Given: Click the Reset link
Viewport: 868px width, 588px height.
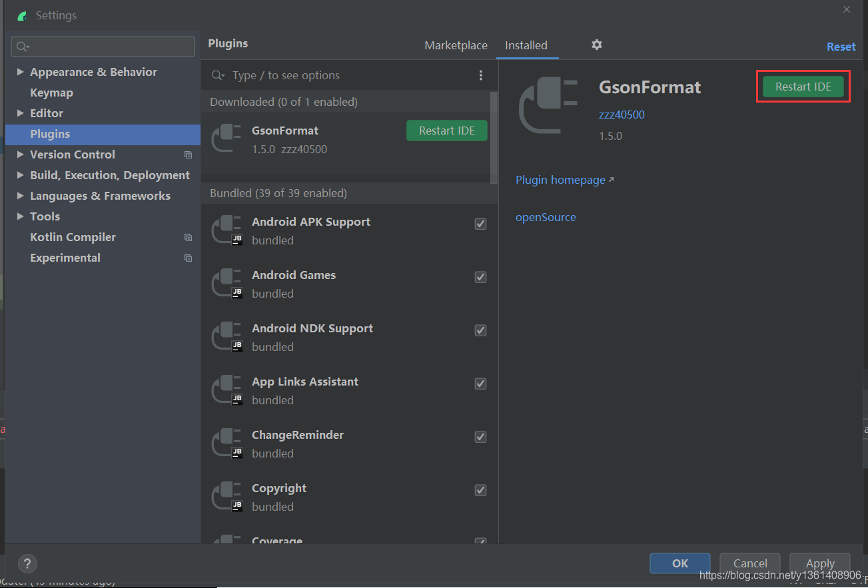Looking at the screenshot, I should [841, 47].
